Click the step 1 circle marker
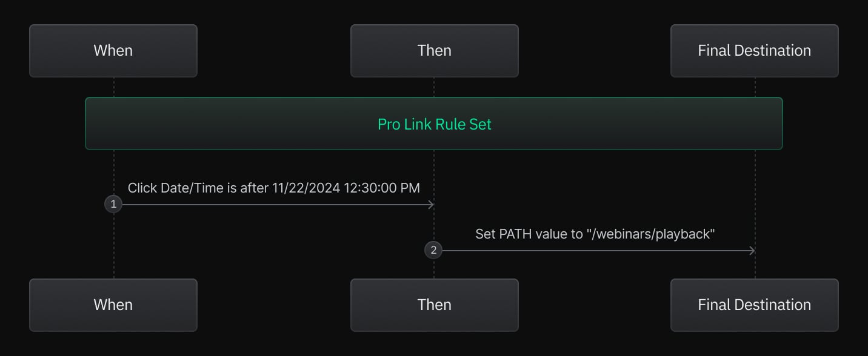Image resolution: width=868 pixels, height=356 pixels. pos(113,205)
